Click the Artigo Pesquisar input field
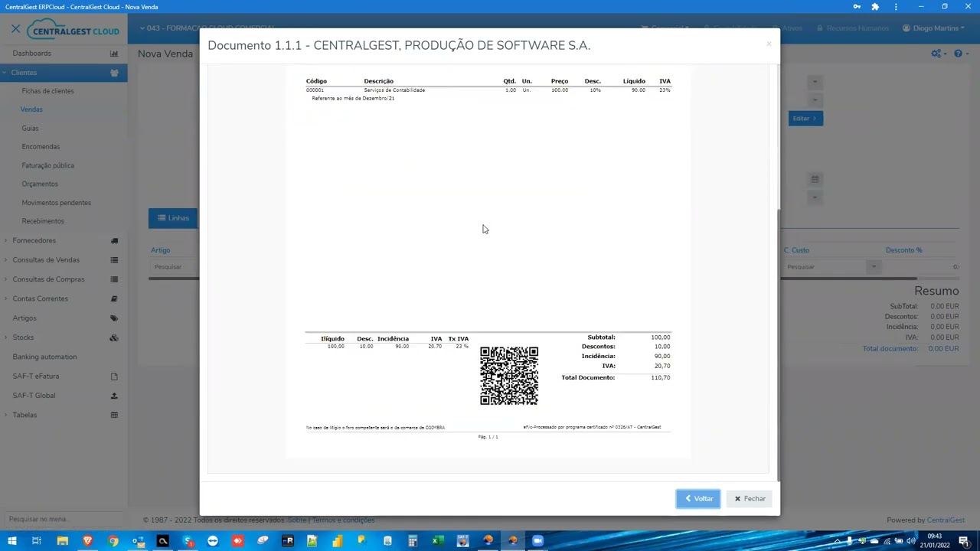 tap(175, 266)
